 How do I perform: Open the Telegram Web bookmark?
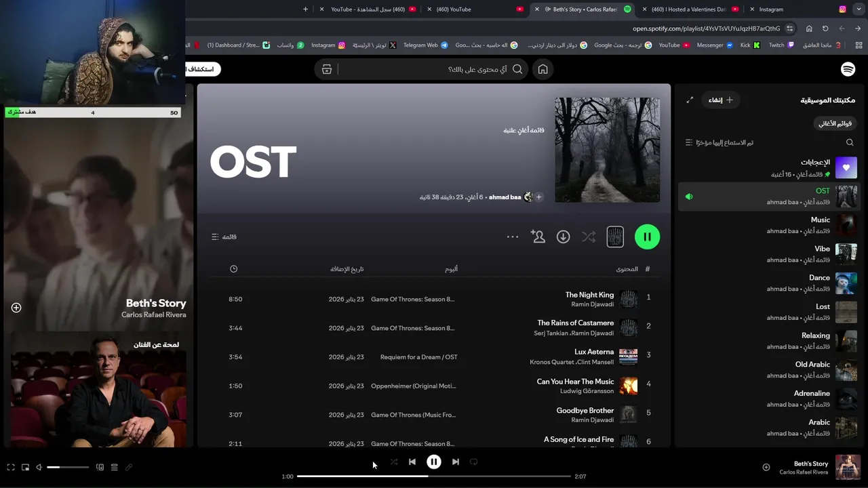point(425,45)
